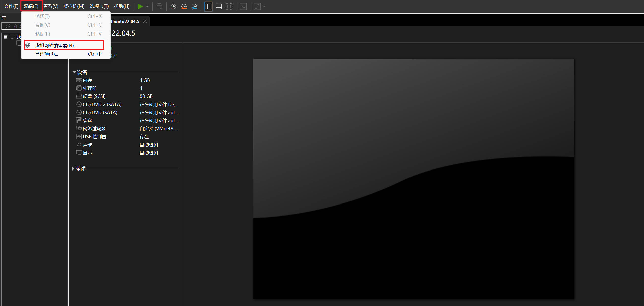Select 虚拟网络编辑器(N)... menu entry

pos(56,45)
